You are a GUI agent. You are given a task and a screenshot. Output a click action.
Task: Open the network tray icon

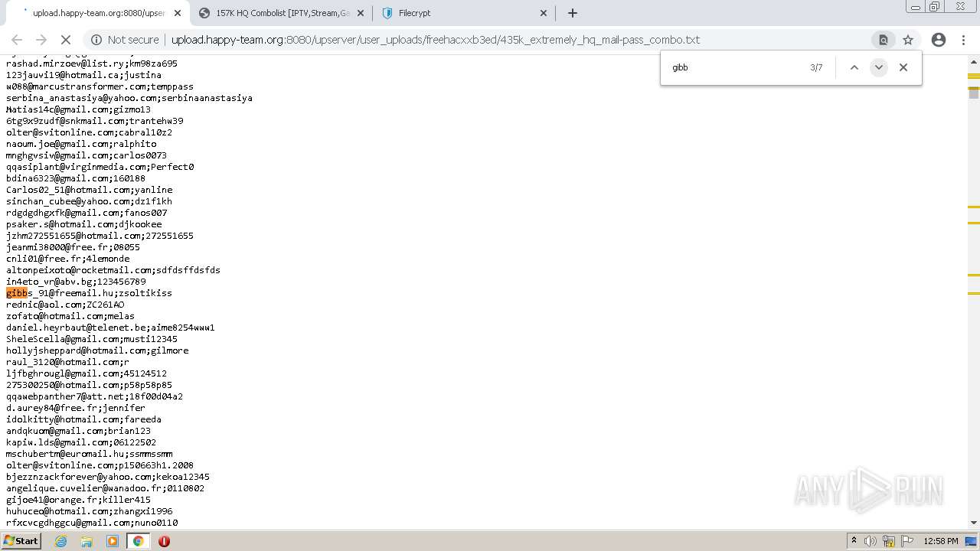click(x=889, y=541)
